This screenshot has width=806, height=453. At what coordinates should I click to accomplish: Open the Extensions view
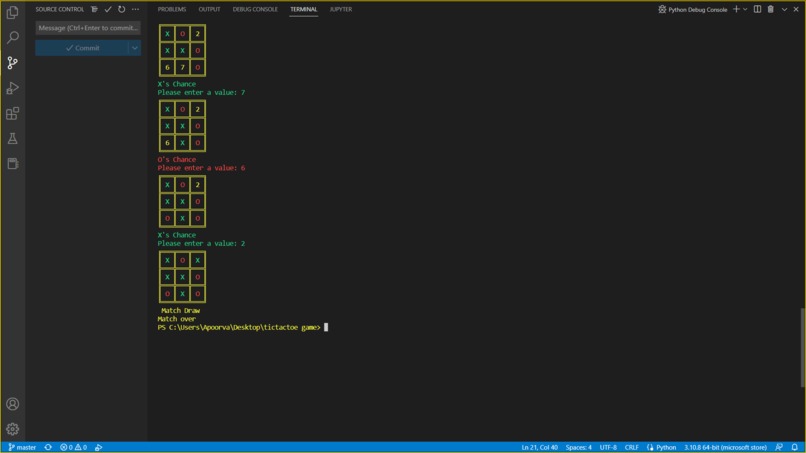pos(12,113)
